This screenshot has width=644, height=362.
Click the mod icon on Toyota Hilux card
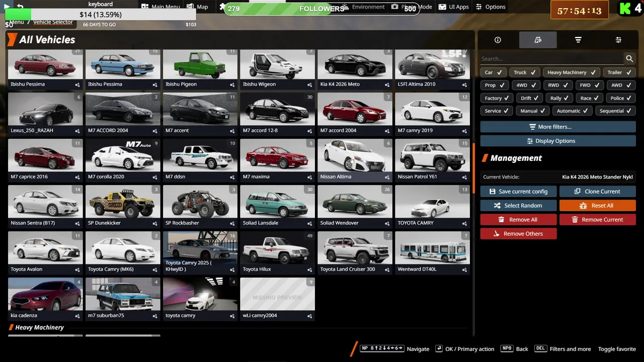(x=309, y=269)
